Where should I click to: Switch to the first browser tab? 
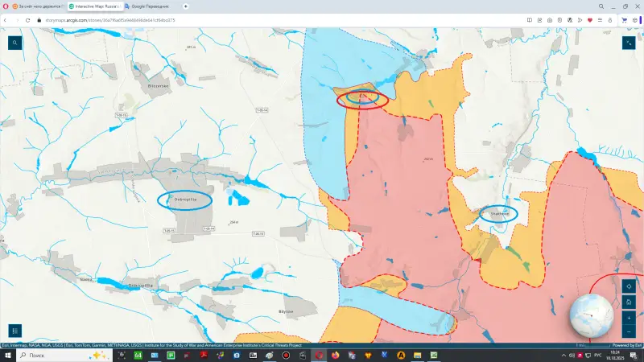(36, 6)
